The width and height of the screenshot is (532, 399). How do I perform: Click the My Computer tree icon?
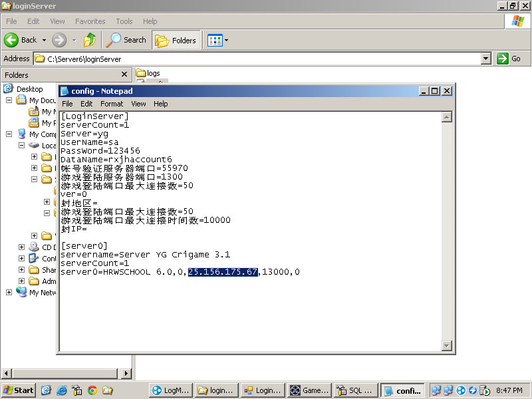pos(22,134)
